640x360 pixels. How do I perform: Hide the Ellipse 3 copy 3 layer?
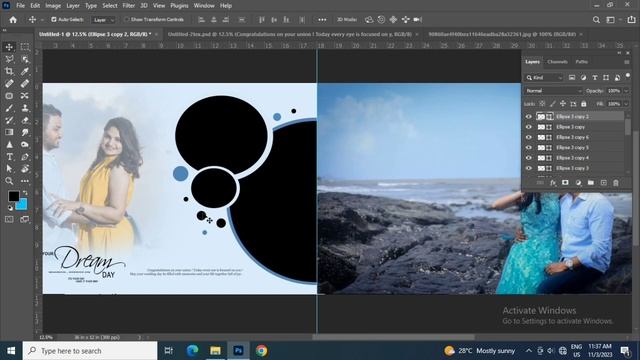529,168
